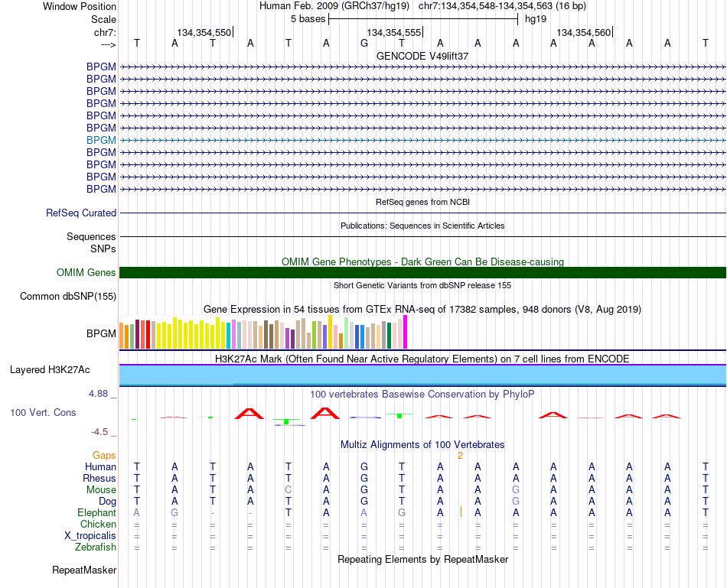This screenshot has width=727, height=588.
Task: Select the SNPs track label
Action: pos(103,249)
